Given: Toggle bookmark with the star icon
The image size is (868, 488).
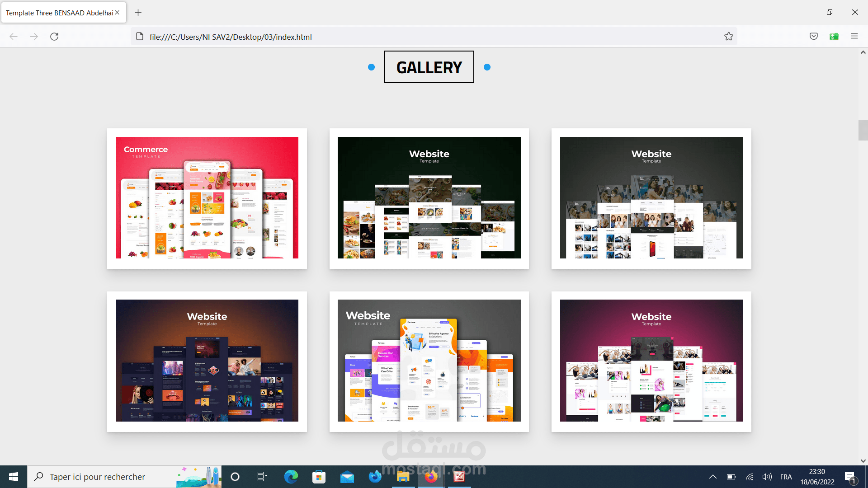Looking at the screenshot, I should tap(728, 36).
